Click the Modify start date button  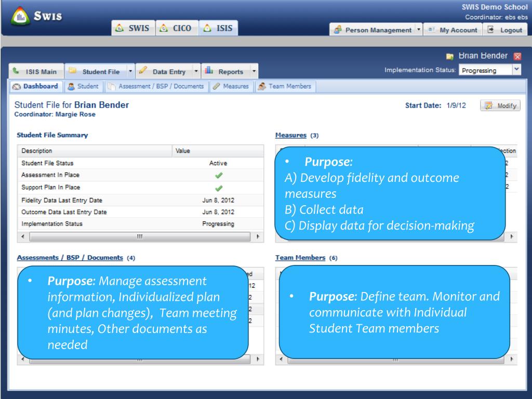point(500,105)
